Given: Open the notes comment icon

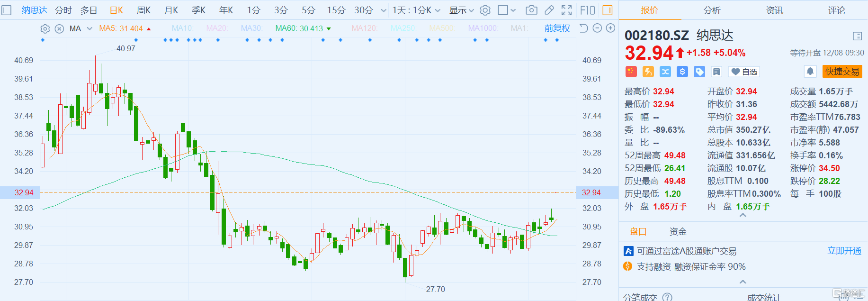Looking at the screenshot, I should (716, 72).
